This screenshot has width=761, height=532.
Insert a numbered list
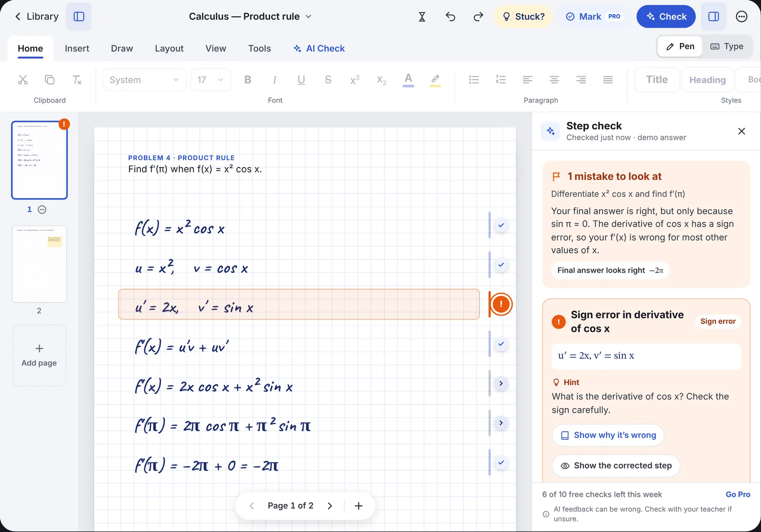(x=500, y=80)
